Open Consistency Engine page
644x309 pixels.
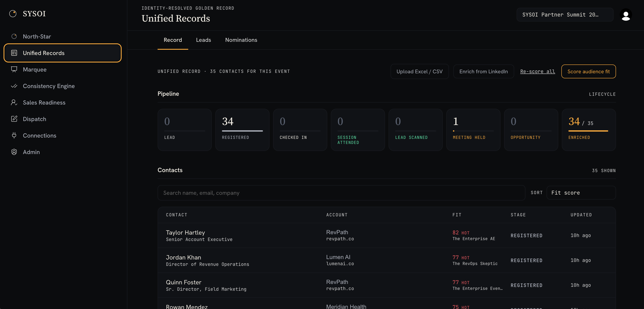tap(63, 86)
